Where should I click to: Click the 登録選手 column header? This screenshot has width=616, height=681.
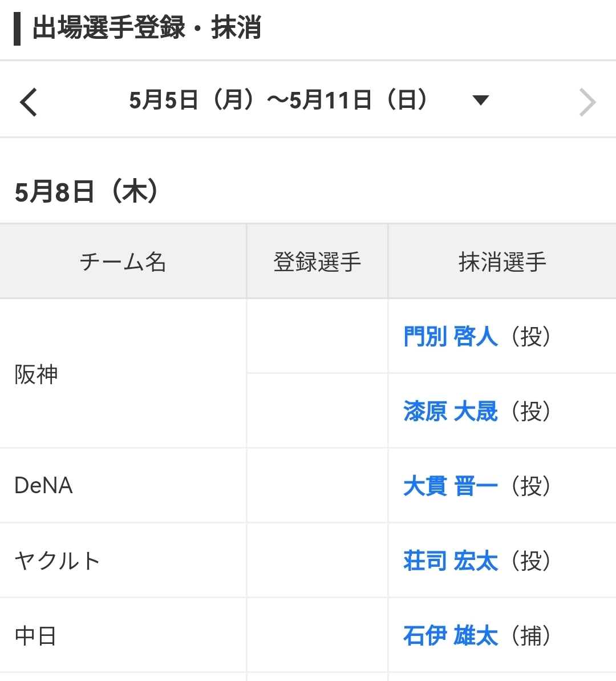(x=317, y=262)
